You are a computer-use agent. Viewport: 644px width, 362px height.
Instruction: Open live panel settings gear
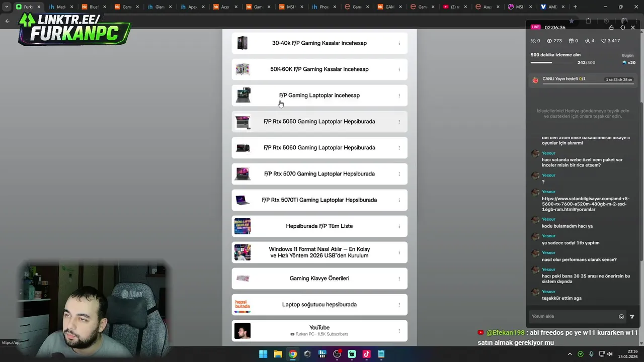click(623, 28)
